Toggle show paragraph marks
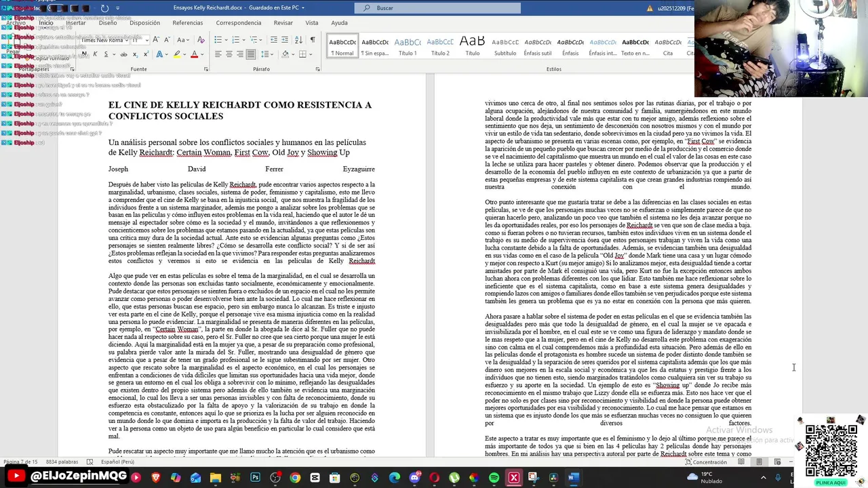This screenshot has width=868, height=488. coord(313,39)
